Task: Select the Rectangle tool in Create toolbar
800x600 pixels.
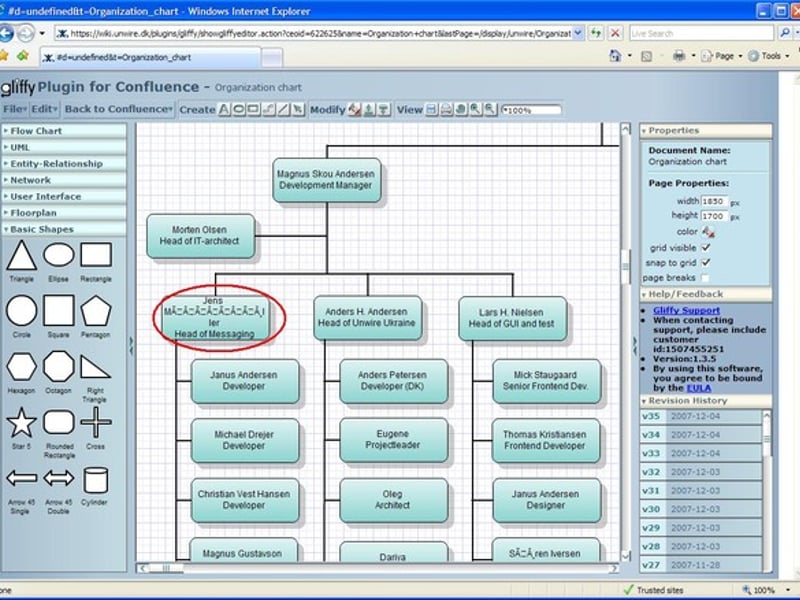Action: click(253, 109)
